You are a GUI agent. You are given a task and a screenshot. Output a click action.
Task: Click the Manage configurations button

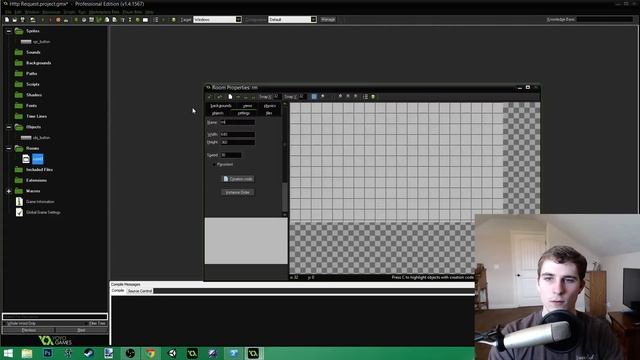click(x=328, y=20)
